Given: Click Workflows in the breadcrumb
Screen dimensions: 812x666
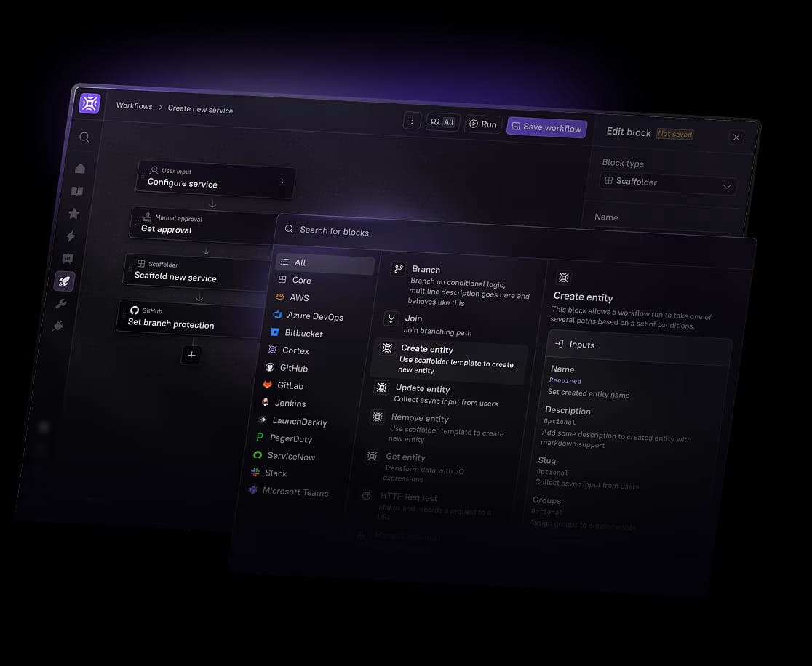Looking at the screenshot, I should 134,106.
